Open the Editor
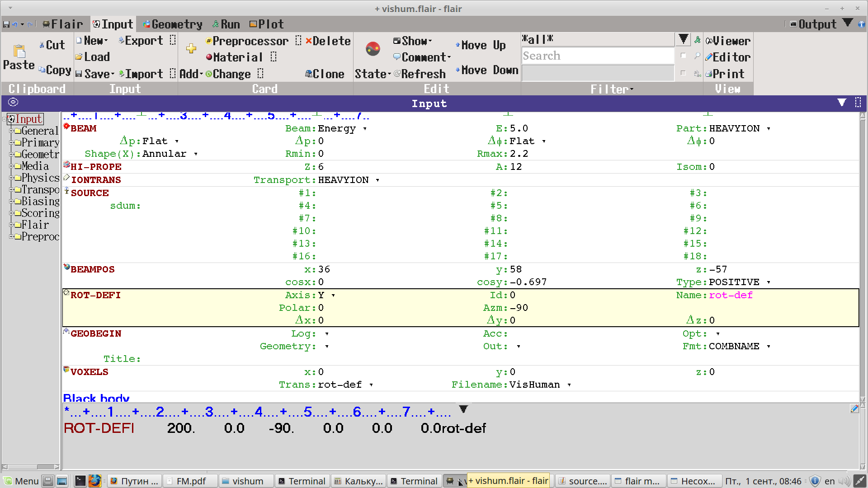The width and height of the screenshot is (868, 488). pos(728,57)
